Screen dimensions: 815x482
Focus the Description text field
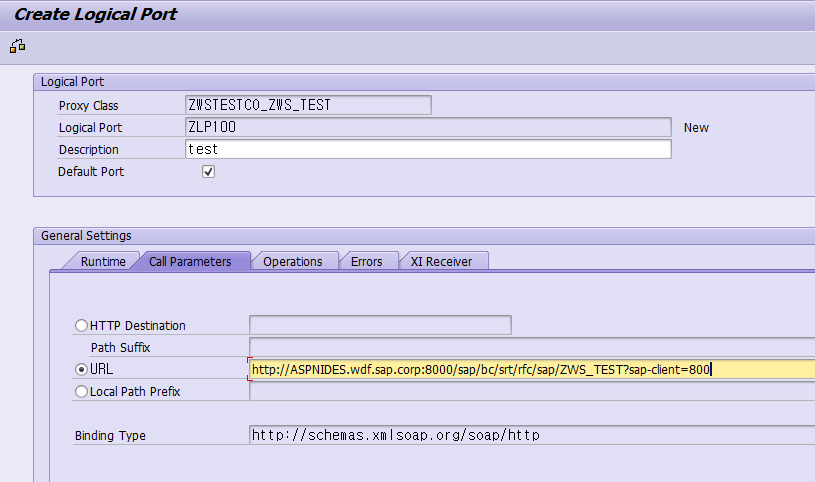tap(428, 149)
